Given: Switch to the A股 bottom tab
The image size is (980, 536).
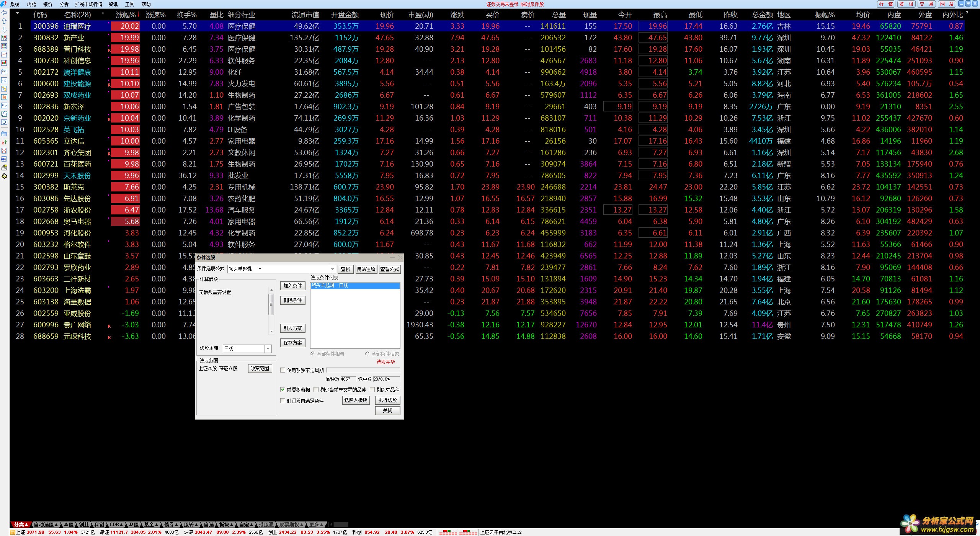Looking at the screenshot, I should [69, 525].
